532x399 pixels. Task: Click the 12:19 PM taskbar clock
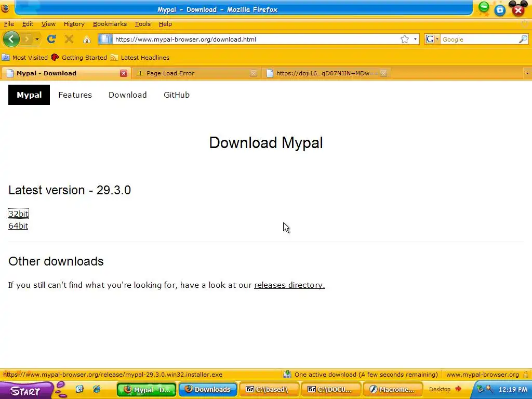tap(513, 390)
